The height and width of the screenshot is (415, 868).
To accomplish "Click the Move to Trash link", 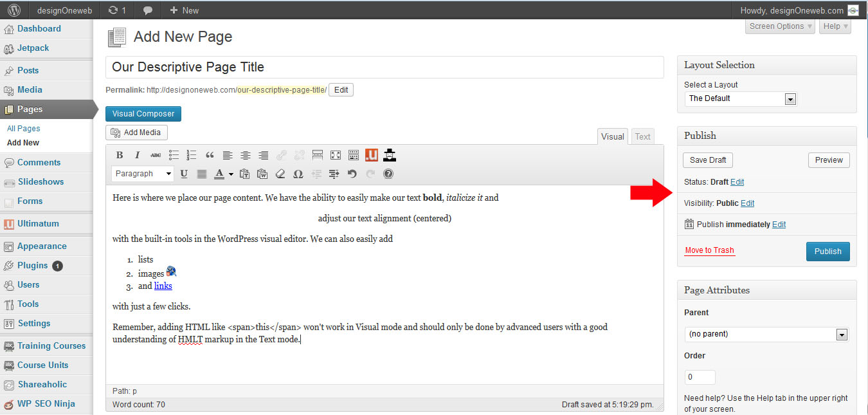I will coord(709,250).
